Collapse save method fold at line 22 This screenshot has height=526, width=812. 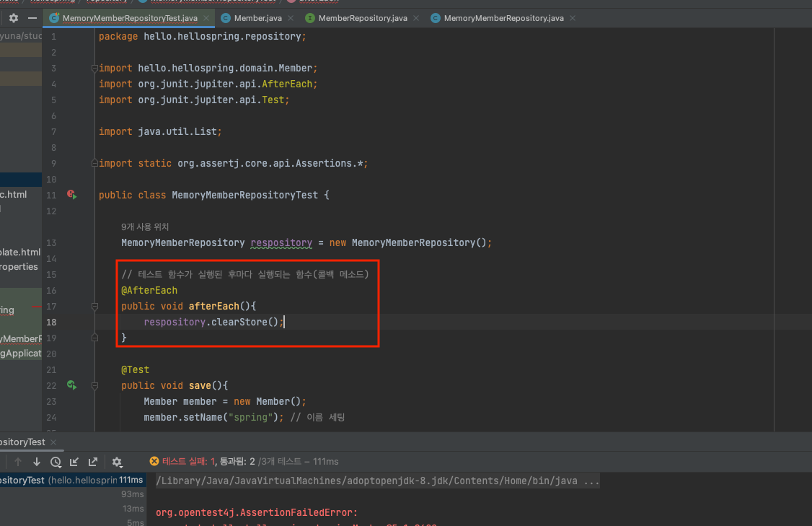[x=94, y=385]
